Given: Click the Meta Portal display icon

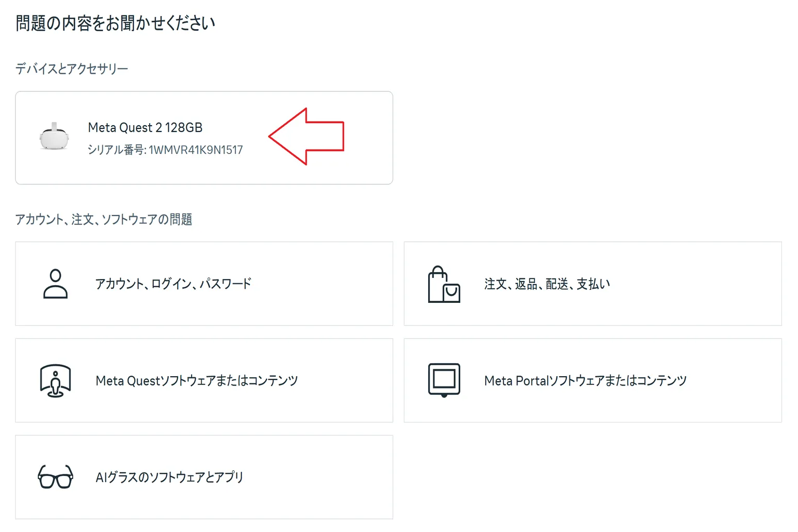Looking at the screenshot, I should 444,380.
